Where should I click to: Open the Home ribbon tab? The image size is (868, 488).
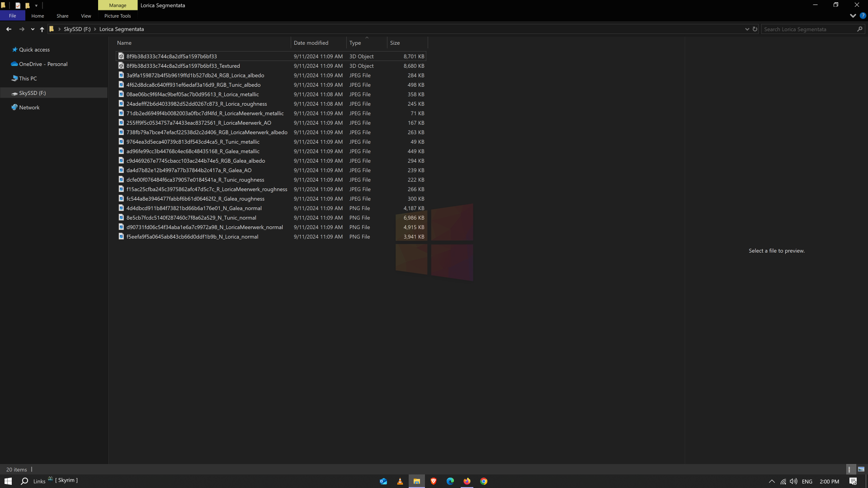tap(38, 16)
